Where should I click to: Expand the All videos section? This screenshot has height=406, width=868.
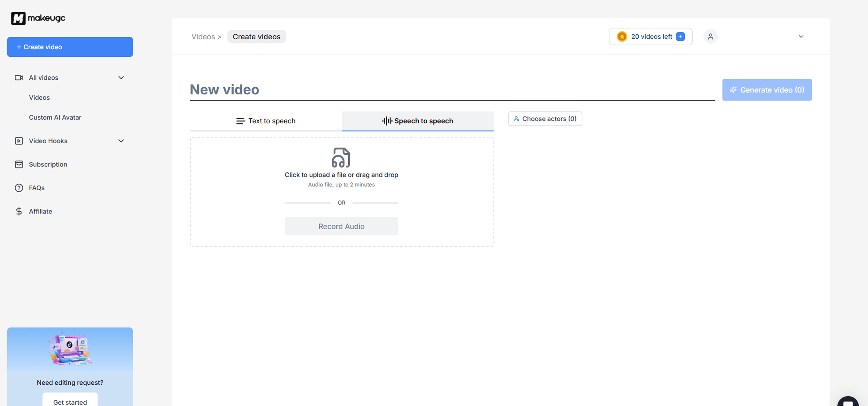(121, 77)
